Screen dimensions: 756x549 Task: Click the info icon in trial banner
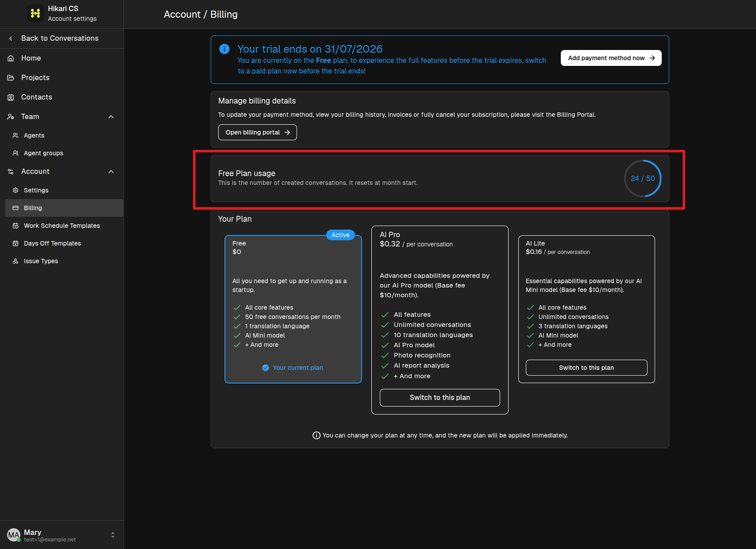click(224, 49)
